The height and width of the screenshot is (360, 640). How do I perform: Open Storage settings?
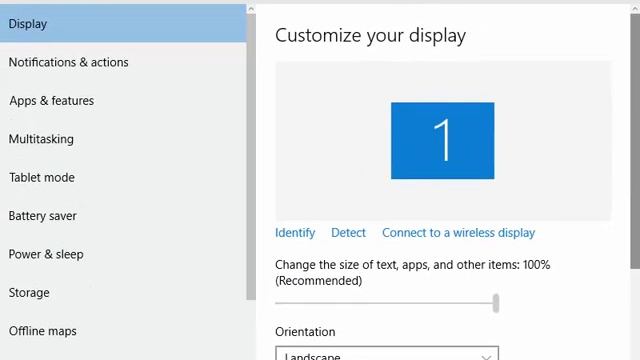[123, 292]
